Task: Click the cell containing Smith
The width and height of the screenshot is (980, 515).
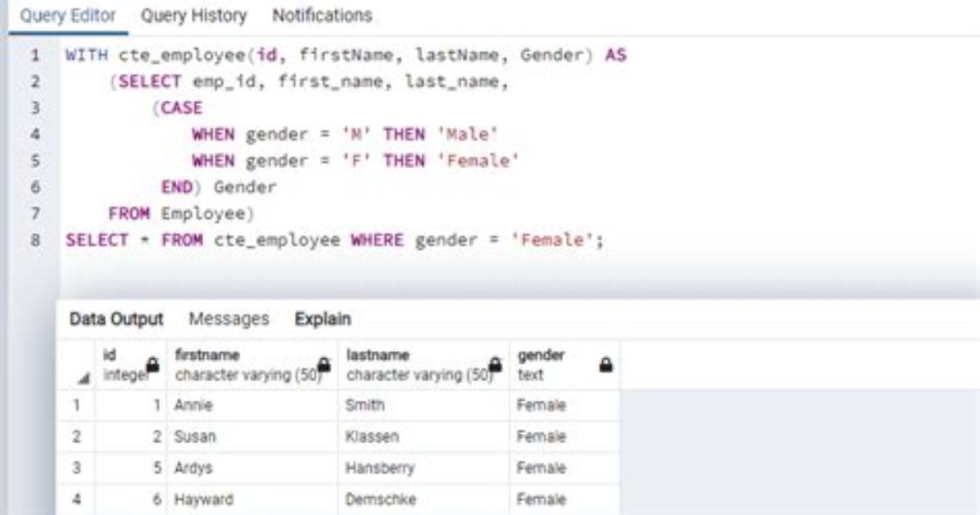Action: click(424, 405)
